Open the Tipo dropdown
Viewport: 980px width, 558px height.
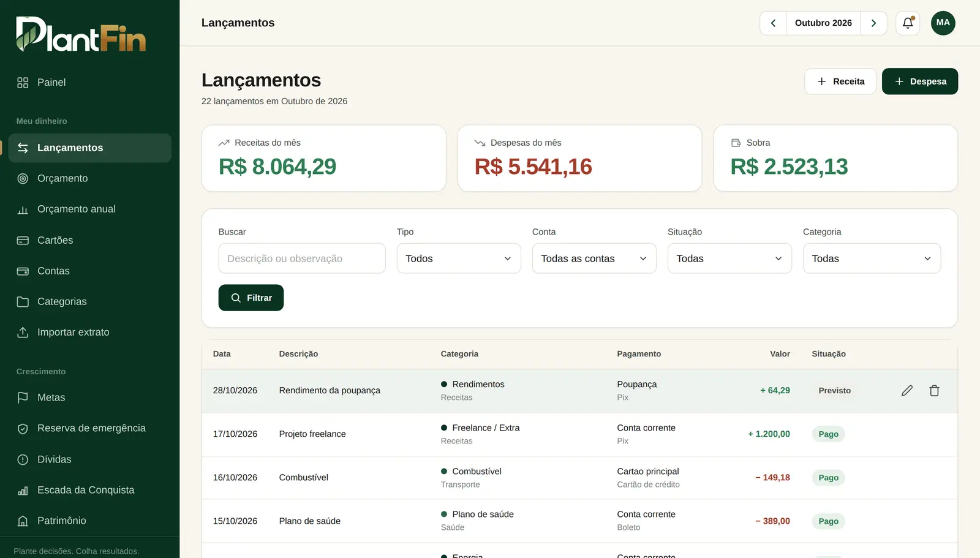459,258
